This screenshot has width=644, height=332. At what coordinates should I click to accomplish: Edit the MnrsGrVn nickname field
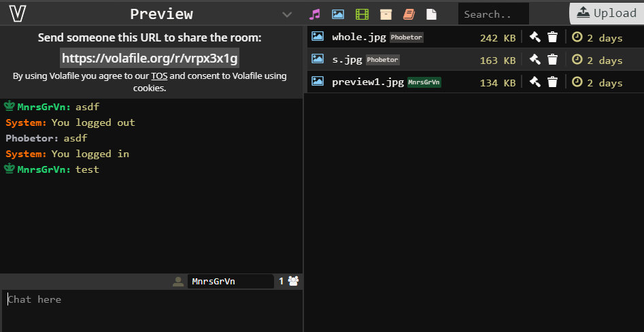(231, 282)
